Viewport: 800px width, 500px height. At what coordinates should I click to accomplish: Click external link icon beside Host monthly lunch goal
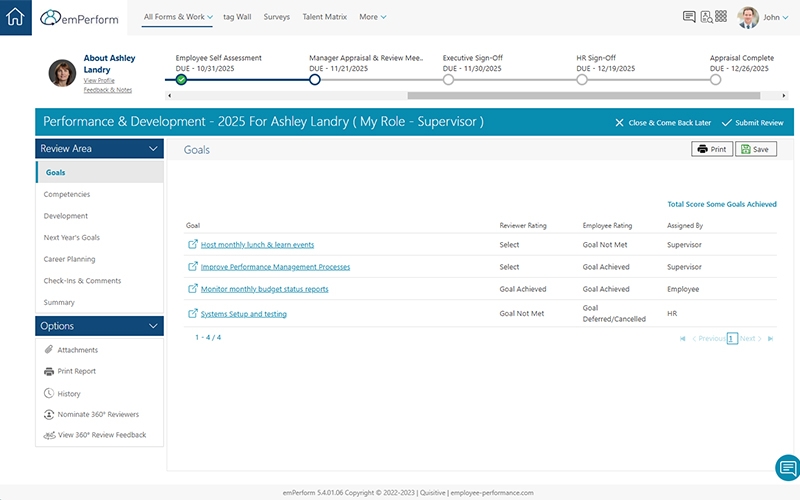coord(192,244)
